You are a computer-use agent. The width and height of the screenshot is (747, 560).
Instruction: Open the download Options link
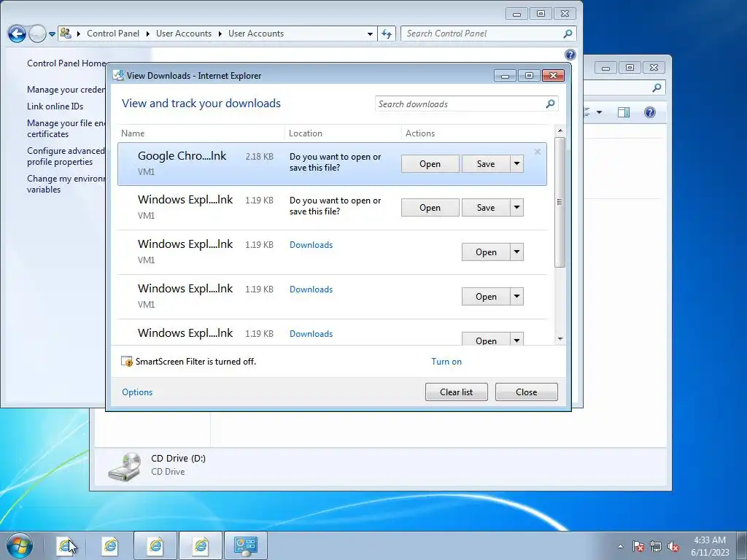click(x=137, y=392)
